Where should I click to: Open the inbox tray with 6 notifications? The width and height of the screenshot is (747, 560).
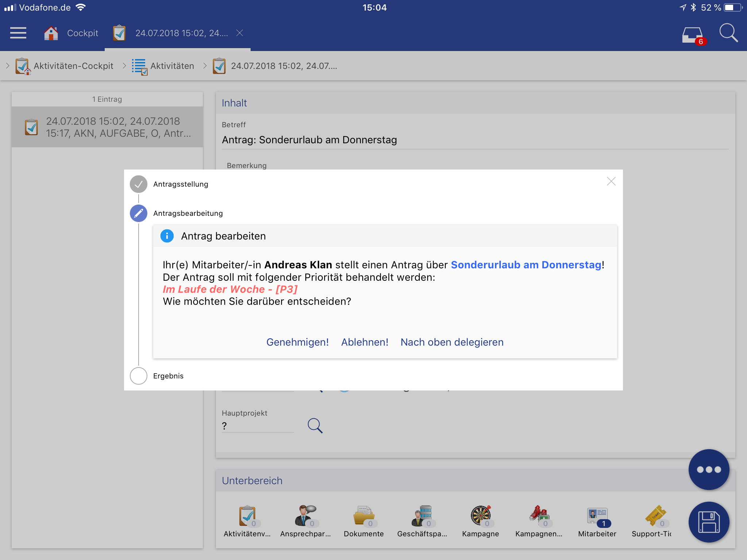[693, 35]
